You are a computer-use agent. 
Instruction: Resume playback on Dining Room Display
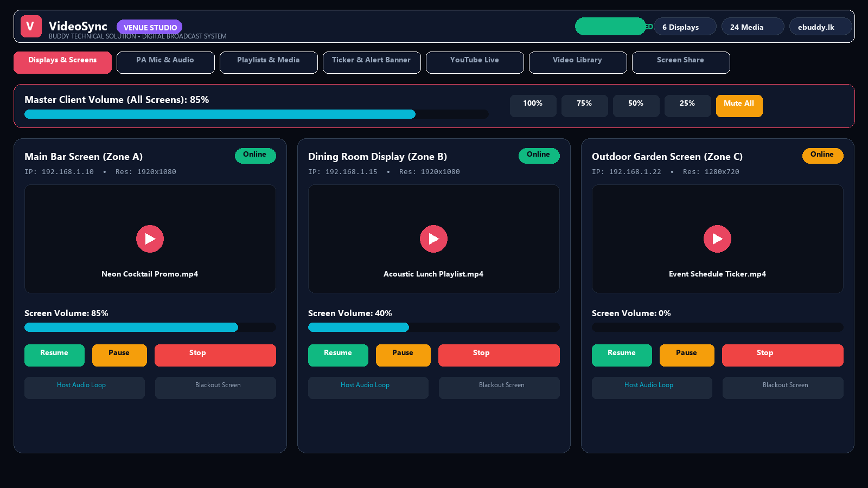[338, 355]
